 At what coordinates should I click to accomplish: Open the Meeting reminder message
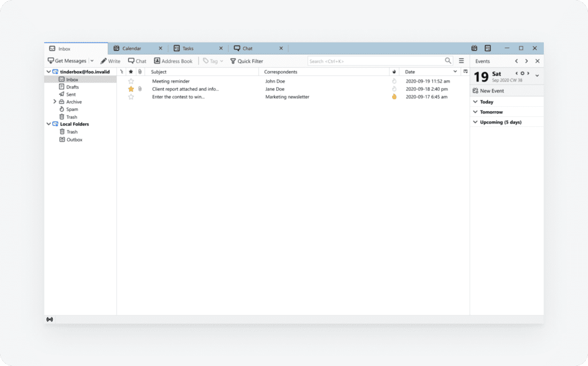(171, 81)
